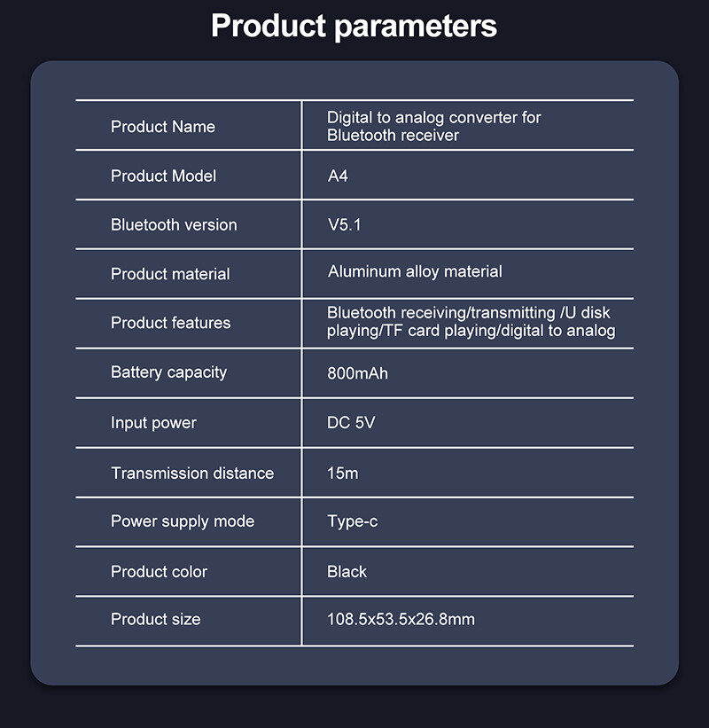Image resolution: width=709 pixels, height=728 pixels.
Task: Select the "Transmission distance" label
Action: point(192,474)
